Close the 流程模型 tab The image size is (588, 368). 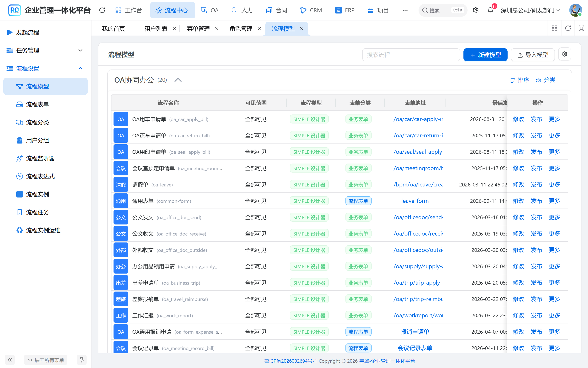tap(302, 29)
